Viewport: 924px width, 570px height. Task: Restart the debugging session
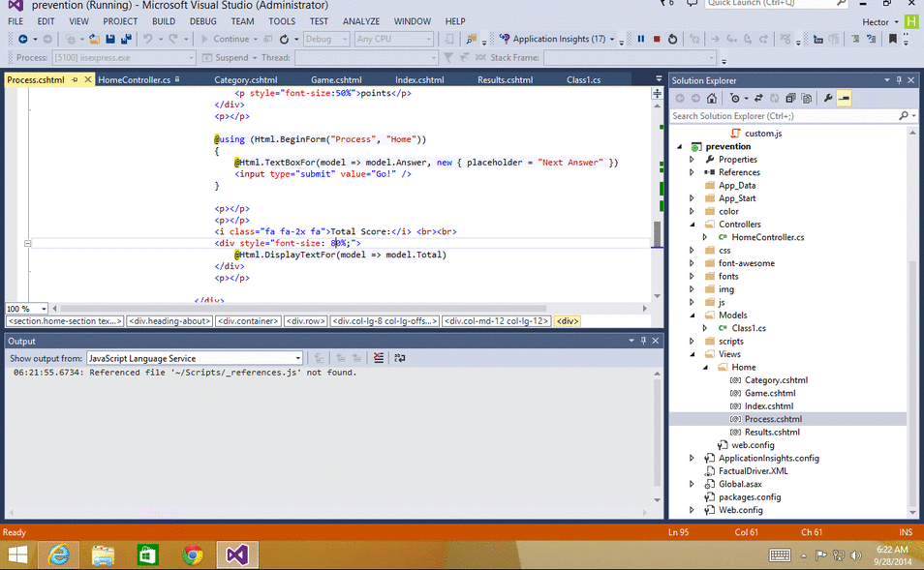673,39
